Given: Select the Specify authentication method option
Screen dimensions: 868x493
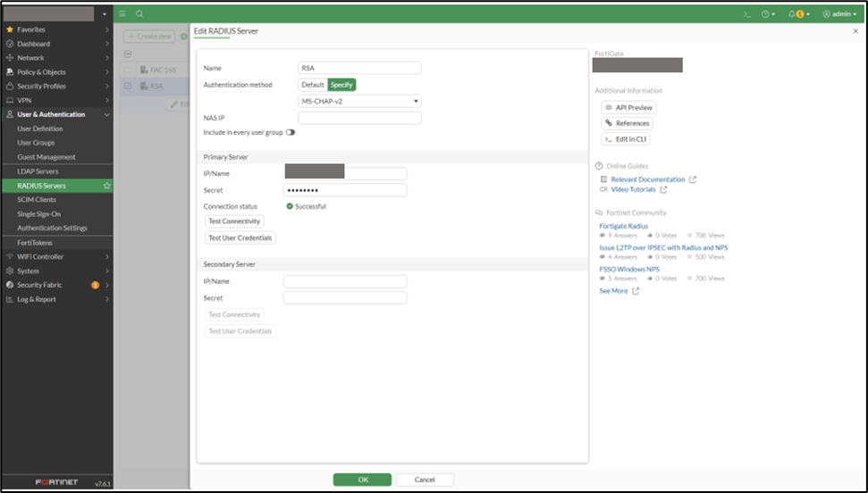Looking at the screenshot, I should point(341,85).
